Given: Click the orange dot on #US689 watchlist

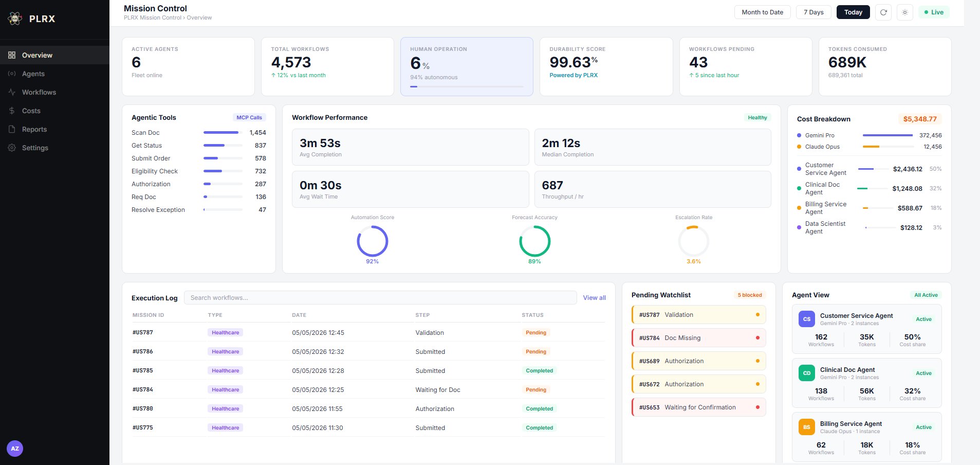Looking at the screenshot, I should click(757, 361).
